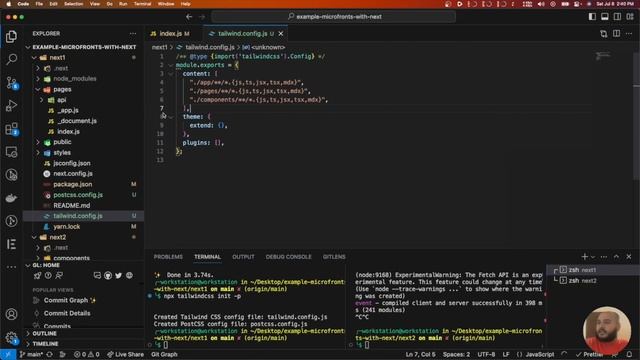Open Commit Graph in GitLens popular views
Viewport: 640px width, 360px height.
66,300
